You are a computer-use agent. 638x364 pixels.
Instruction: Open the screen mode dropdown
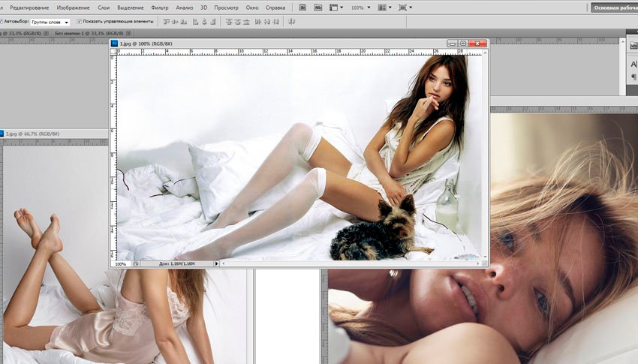(405, 8)
